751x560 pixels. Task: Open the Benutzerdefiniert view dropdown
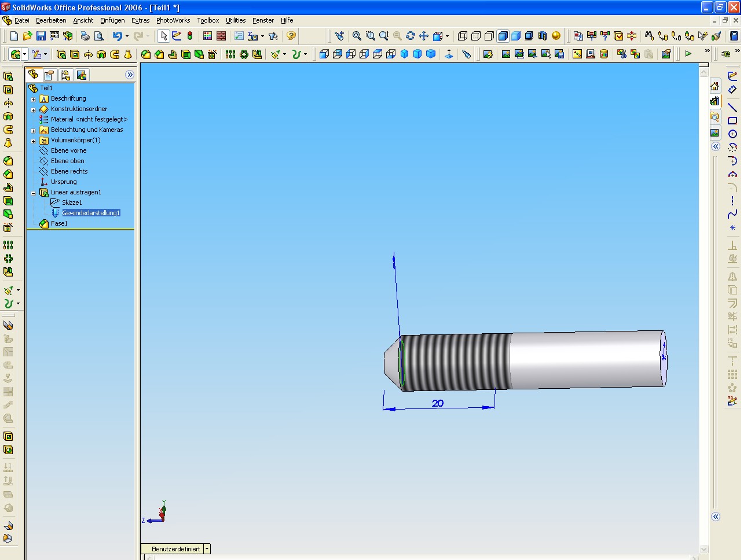207,549
